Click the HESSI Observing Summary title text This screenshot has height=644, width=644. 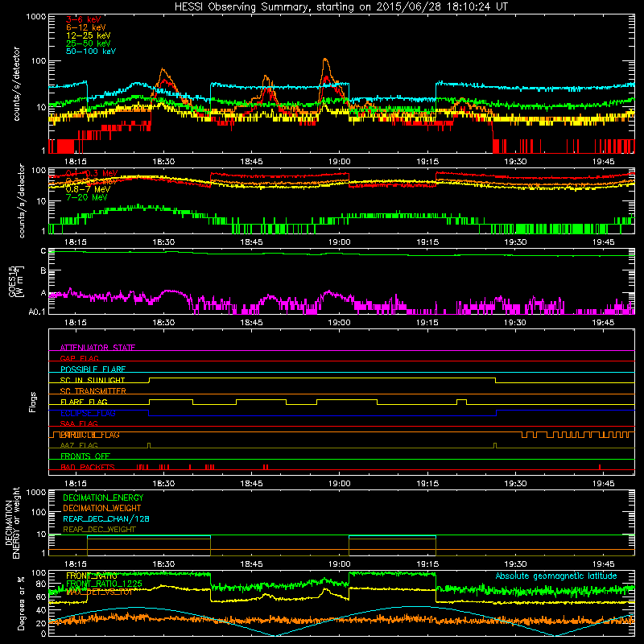click(341, 7)
